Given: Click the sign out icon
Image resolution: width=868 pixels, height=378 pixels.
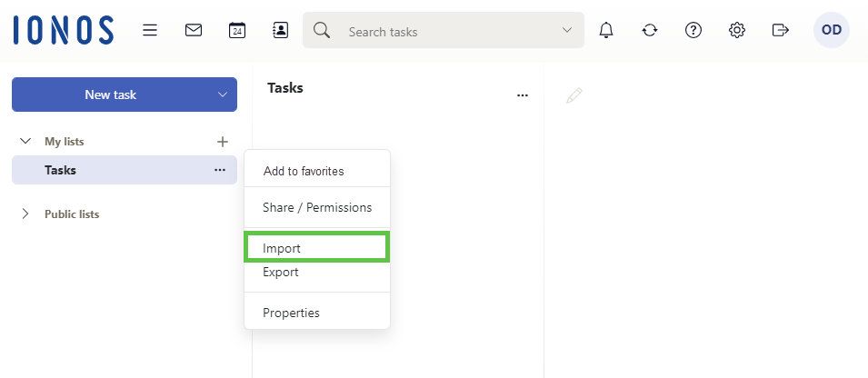Looking at the screenshot, I should (780, 30).
